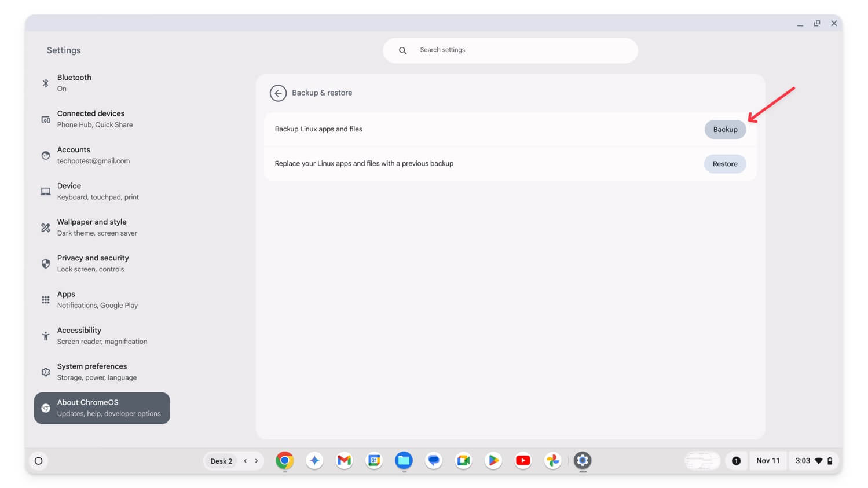Viewport: 868px width, 488px height.
Task: Open the Messages app from the shelf
Action: coord(434,461)
